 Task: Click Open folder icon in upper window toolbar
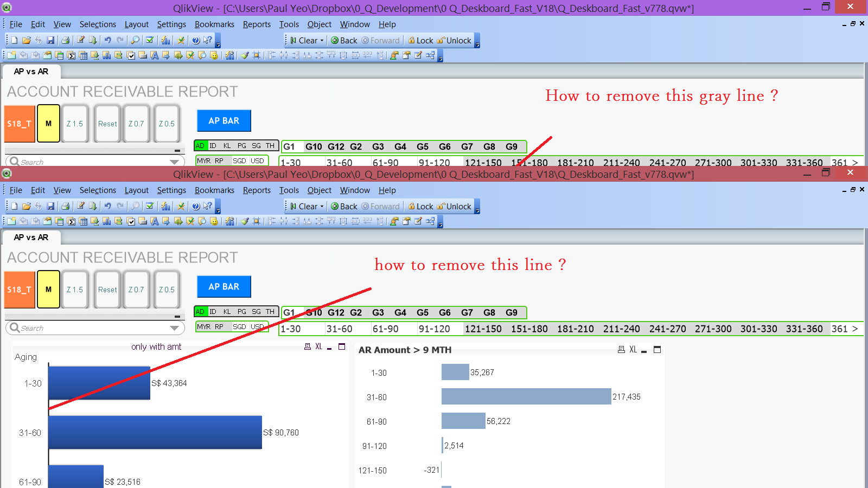[26, 40]
